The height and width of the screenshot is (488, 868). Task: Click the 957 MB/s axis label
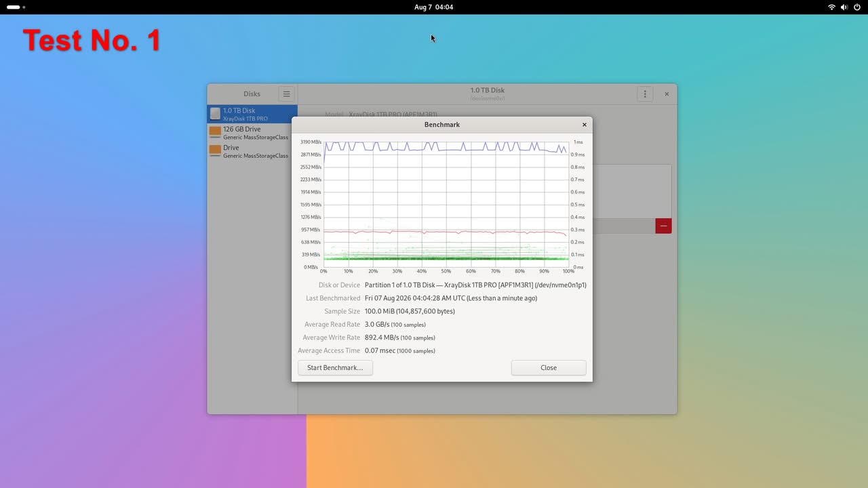[x=312, y=230]
